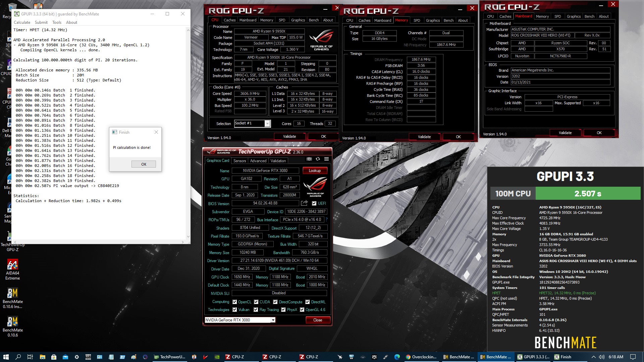Open Caches tab in CPU-Z CPU window
The width and height of the screenshot is (644, 362).
coord(229,20)
